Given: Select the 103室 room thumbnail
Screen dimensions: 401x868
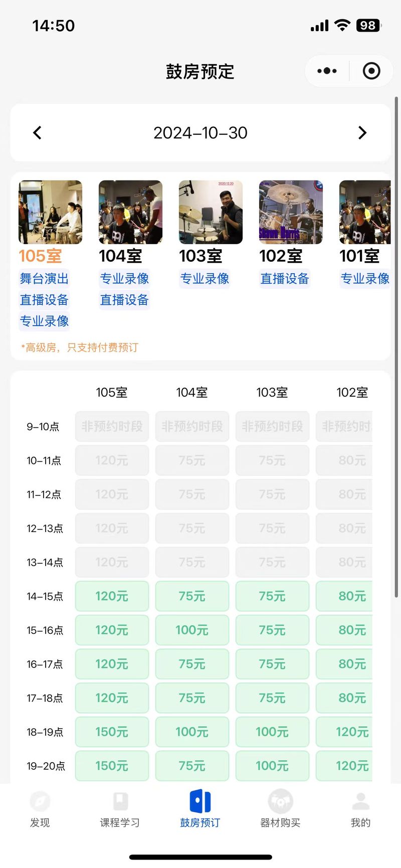Looking at the screenshot, I should (x=211, y=212).
